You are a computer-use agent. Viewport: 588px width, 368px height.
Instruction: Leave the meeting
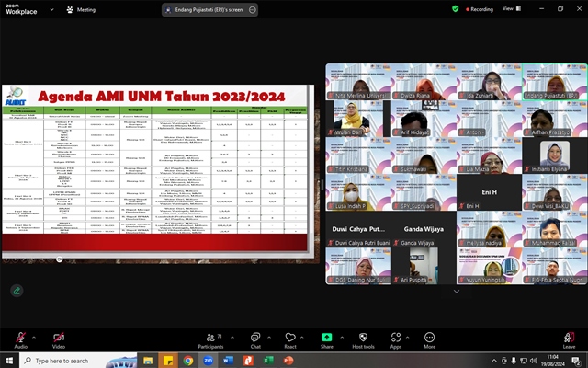point(569,338)
